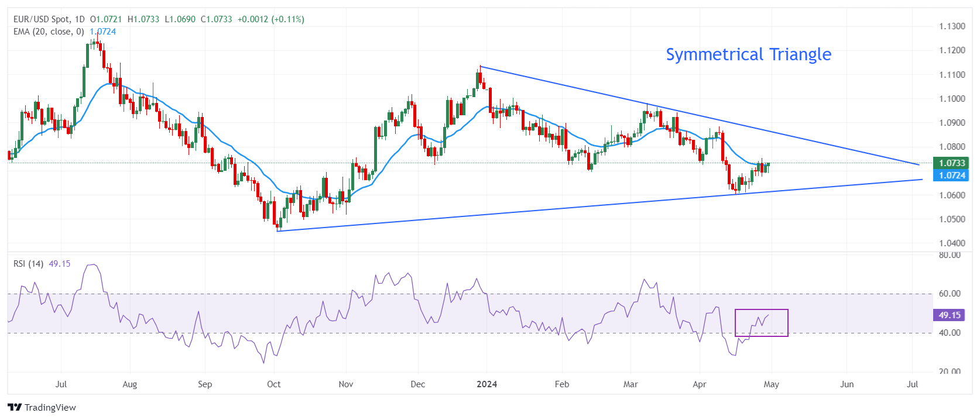980x420 pixels.
Task: Click the May label on time axis
Action: click(771, 384)
